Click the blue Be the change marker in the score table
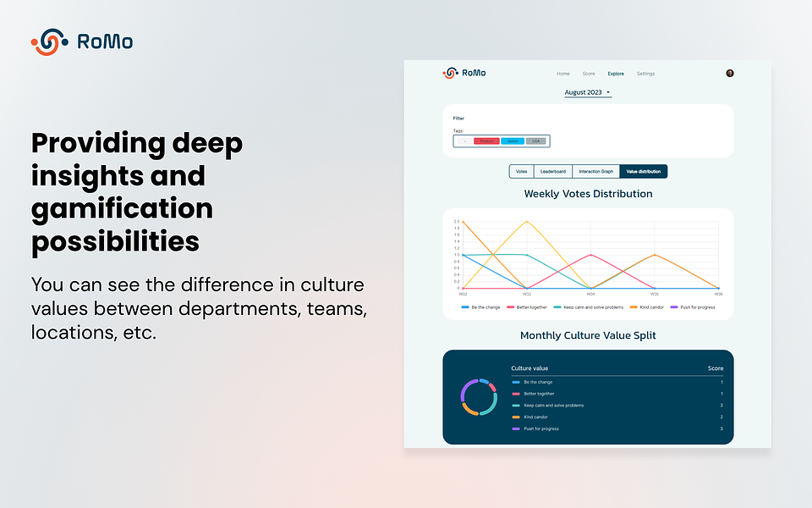This screenshot has width=812, height=508. [x=516, y=382]
